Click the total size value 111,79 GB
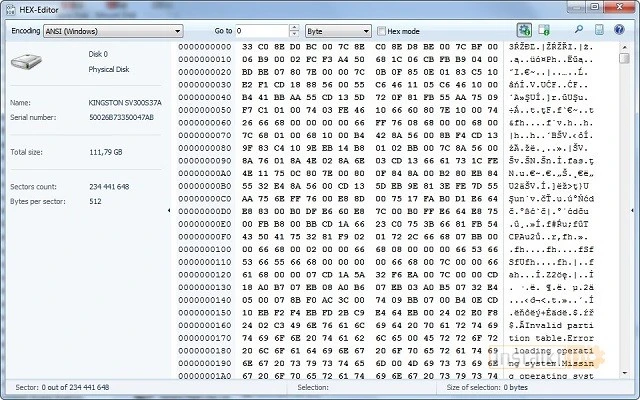640x400 pixels. point(106,152)
